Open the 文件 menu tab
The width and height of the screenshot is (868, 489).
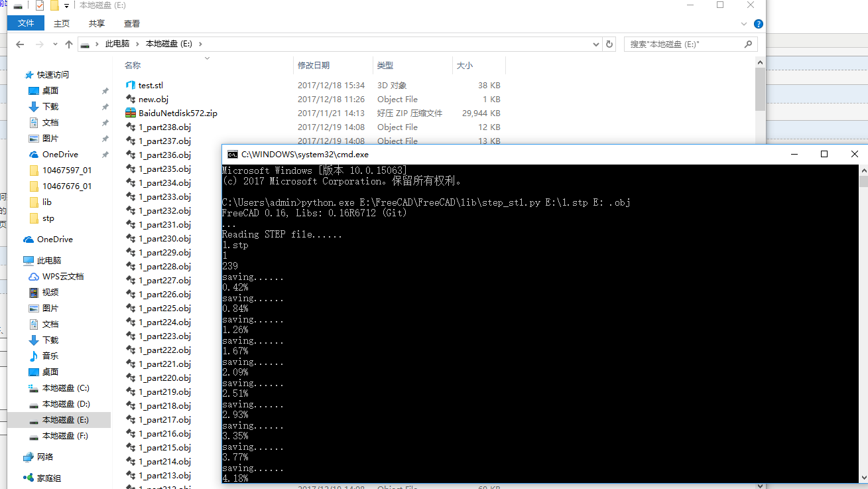[x=26, y=23]
